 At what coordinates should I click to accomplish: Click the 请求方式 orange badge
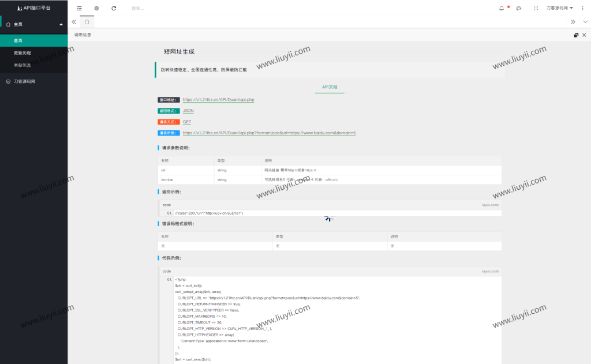pyautogui.click(x=169, y=122)
